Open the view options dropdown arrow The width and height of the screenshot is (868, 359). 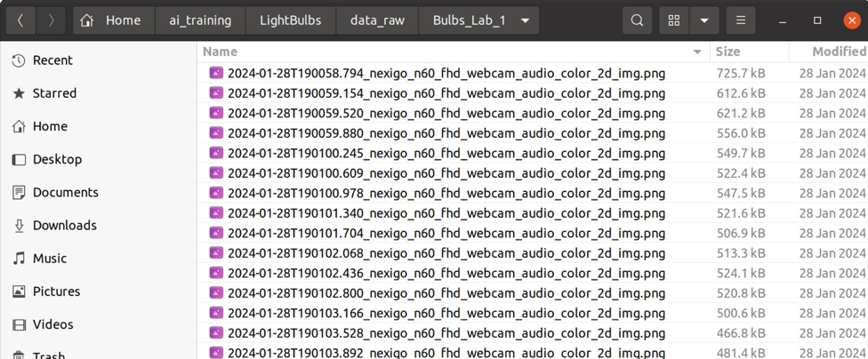704,20
